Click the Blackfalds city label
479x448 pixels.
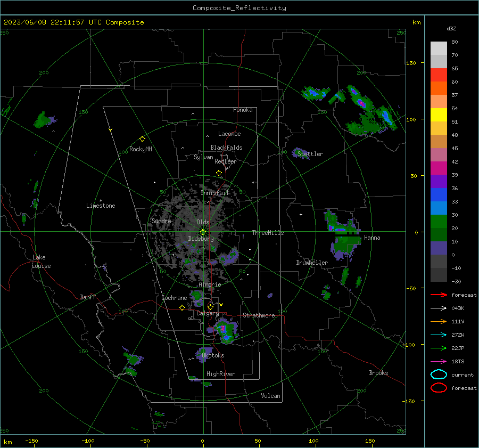coord(226,148)
